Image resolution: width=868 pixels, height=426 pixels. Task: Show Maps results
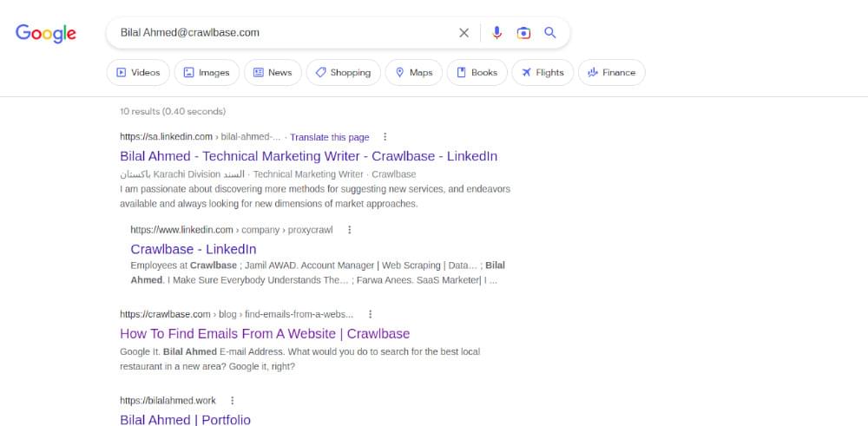pos(413,73)
